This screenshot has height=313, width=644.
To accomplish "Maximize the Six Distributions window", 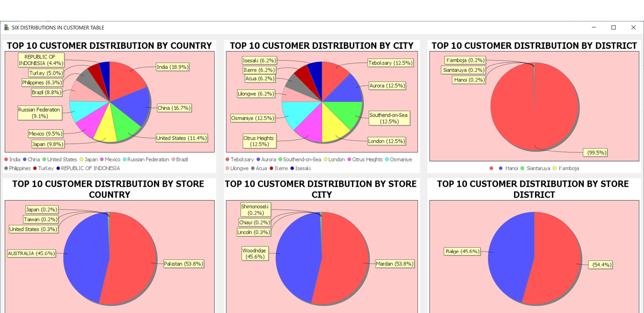I will click(613, 27).
